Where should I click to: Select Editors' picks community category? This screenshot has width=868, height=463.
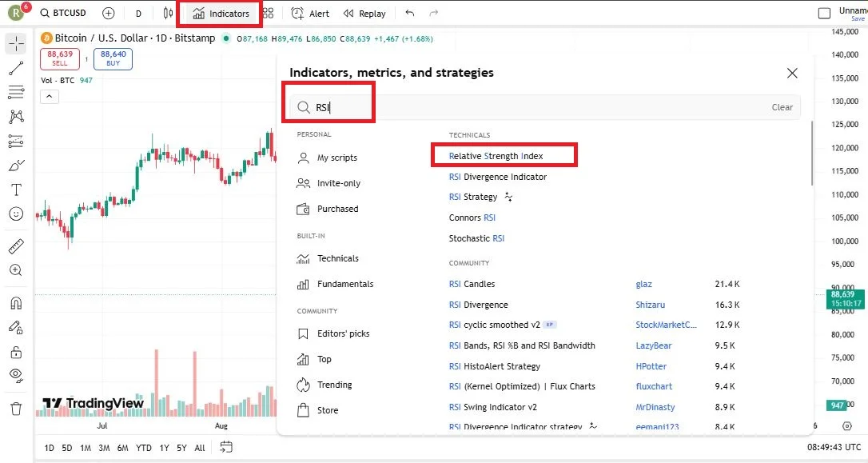[x=343, y=333]
